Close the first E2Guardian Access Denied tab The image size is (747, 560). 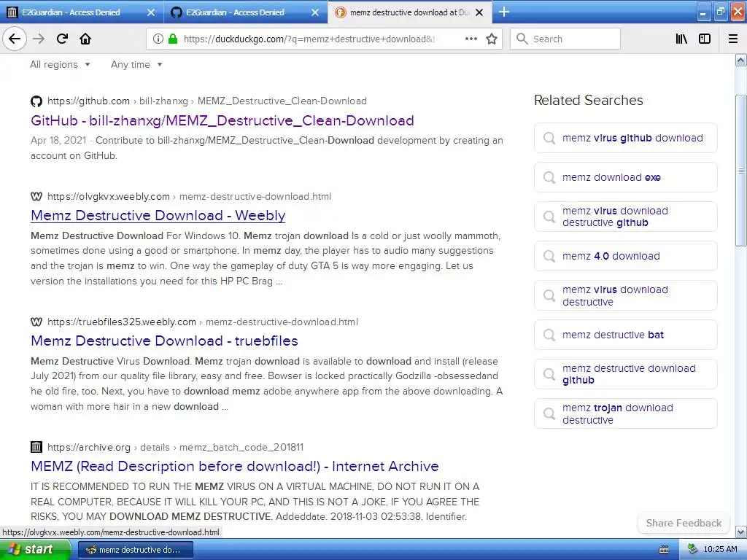(x=151, y=12)
